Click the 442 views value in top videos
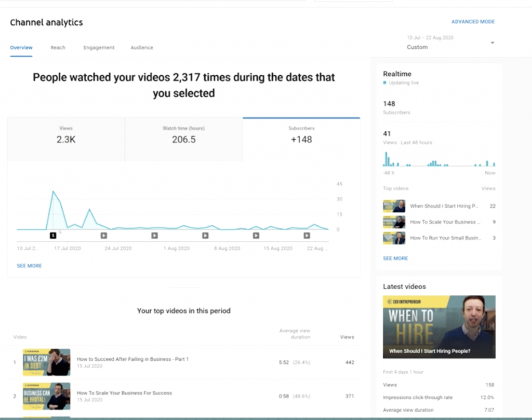 [x=350, y=362]
